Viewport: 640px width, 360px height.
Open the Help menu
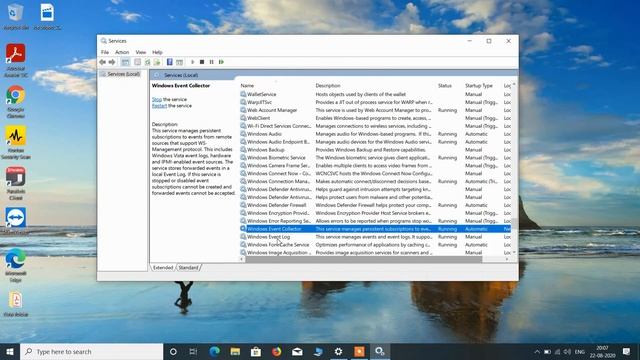(157, 52)
